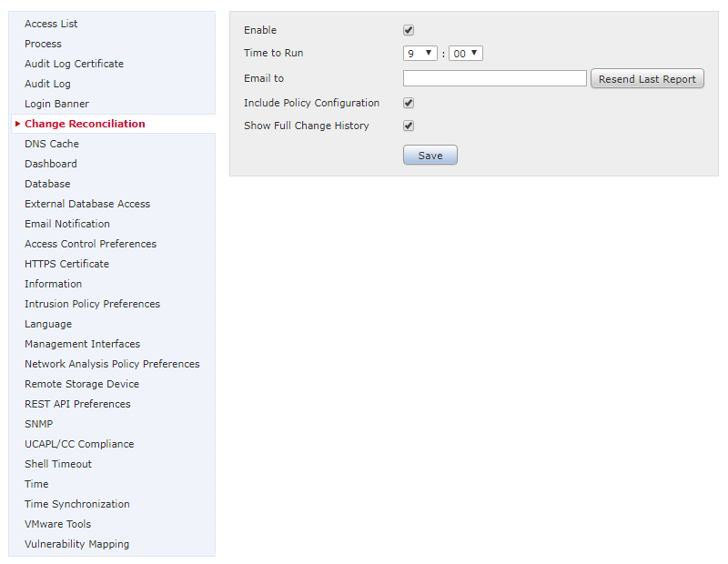Select External Database Access
Image resolution: width=728 pixels, height=564 pixels.
pyautogui.click(x=87, y=204)
